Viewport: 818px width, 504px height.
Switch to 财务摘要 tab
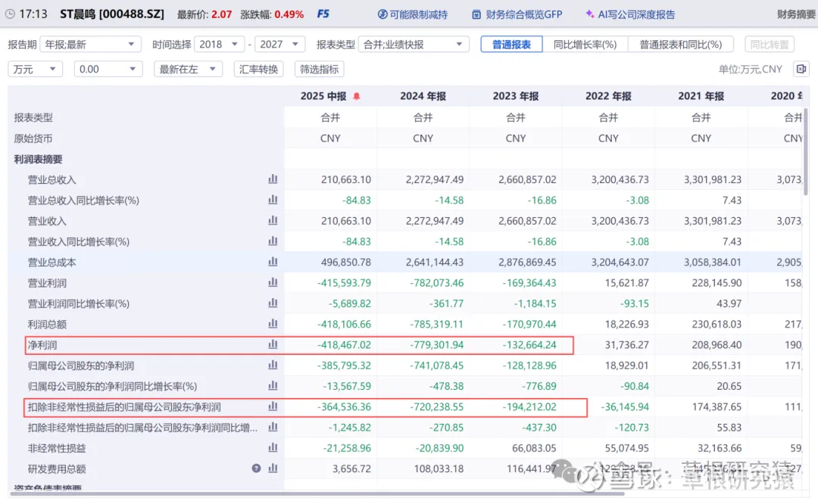click(x=795, y=14)
